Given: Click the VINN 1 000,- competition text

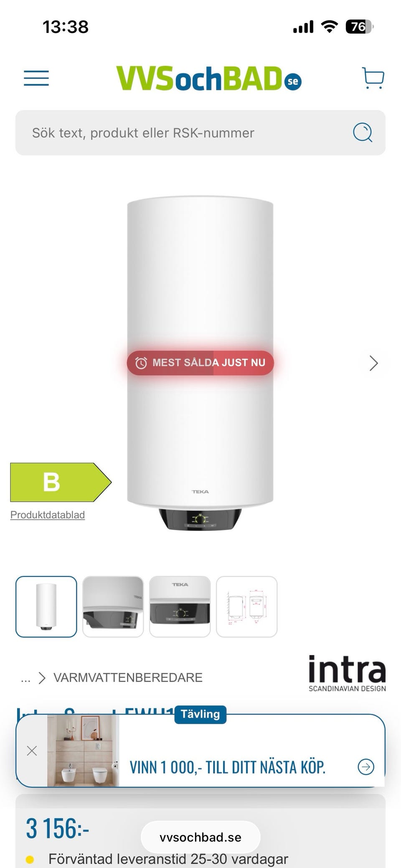Looking at the screenshot, I should [x=227, y=767].
